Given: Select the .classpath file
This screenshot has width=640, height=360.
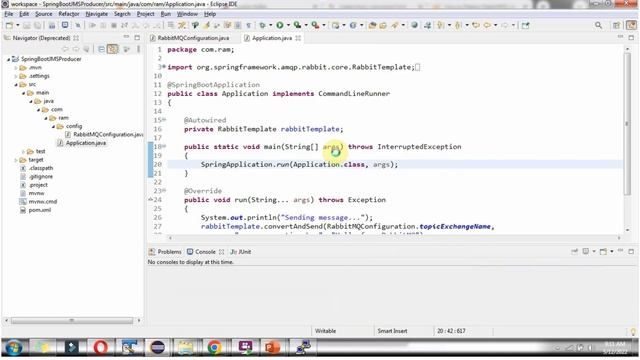Looking at the screenshot, I should pos(37,168).
